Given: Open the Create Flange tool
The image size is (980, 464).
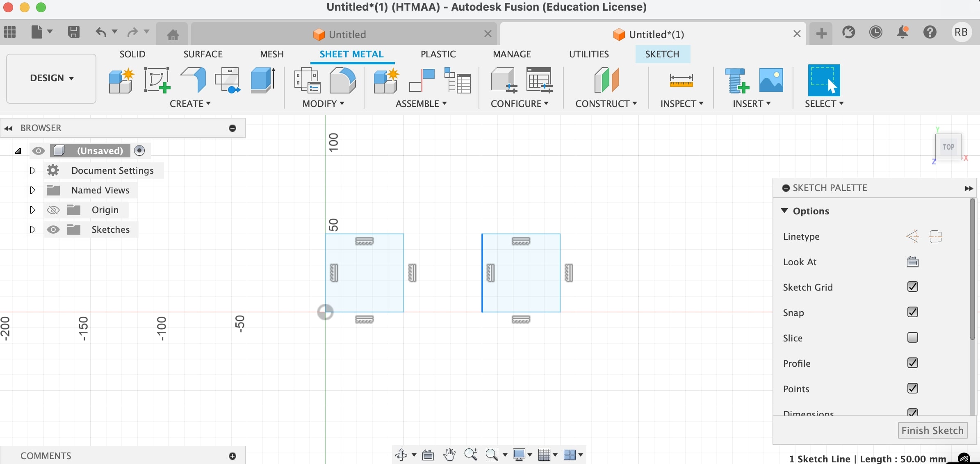Looking at the screenshot, I should click(x=193, y=81).
